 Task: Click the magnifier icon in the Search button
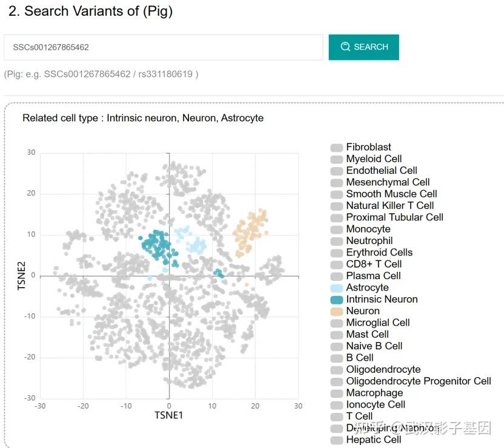(345, 47)
